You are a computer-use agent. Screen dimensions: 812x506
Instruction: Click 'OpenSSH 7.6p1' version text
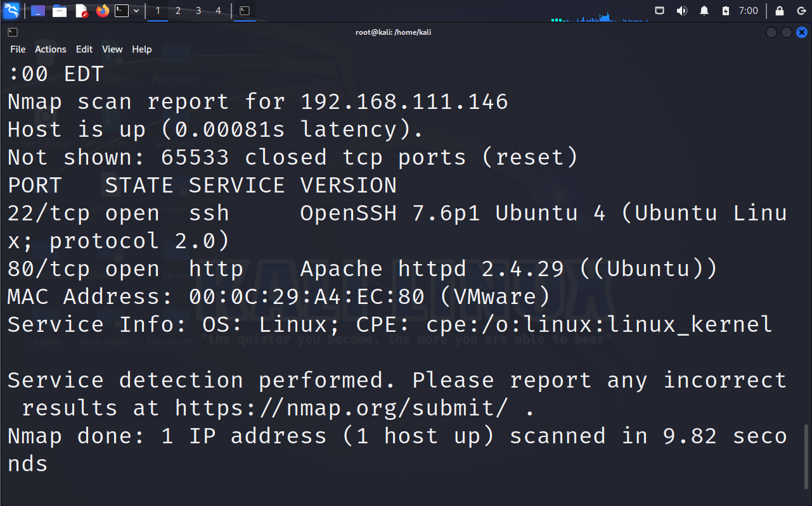point(390,213)
